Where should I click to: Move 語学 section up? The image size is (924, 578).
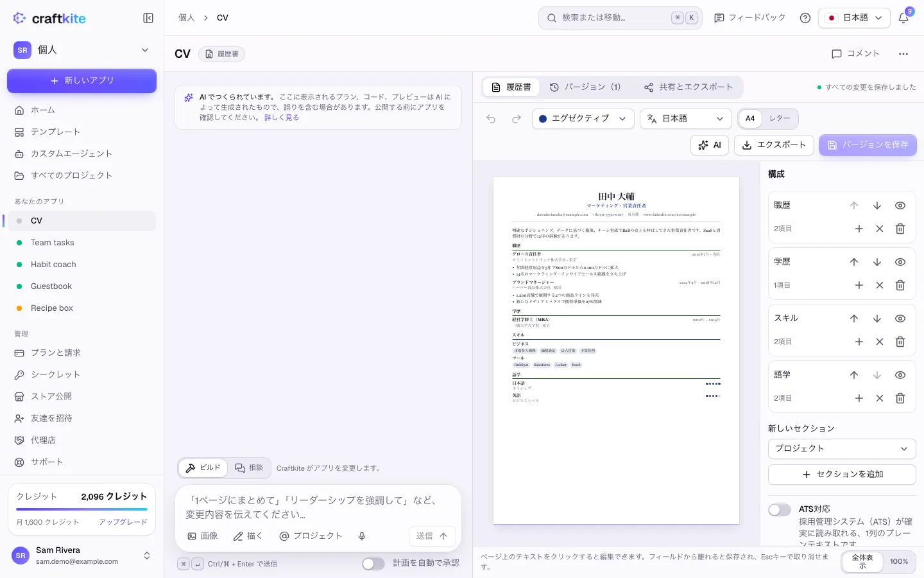click(x=854, y=375)
